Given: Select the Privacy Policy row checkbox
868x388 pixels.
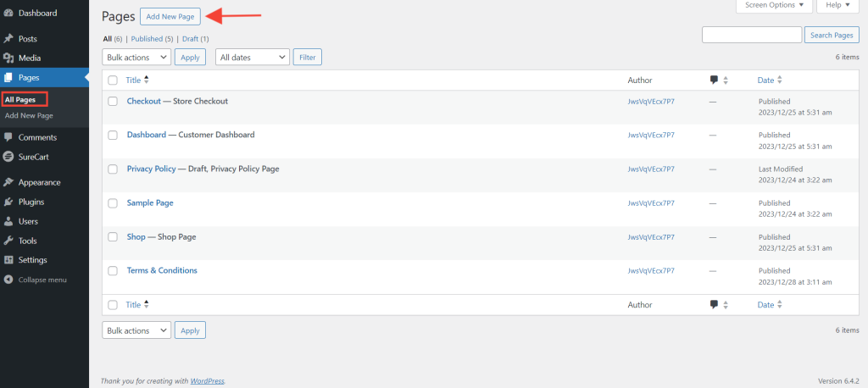Looking at the screenshot, I should point(113,169).
